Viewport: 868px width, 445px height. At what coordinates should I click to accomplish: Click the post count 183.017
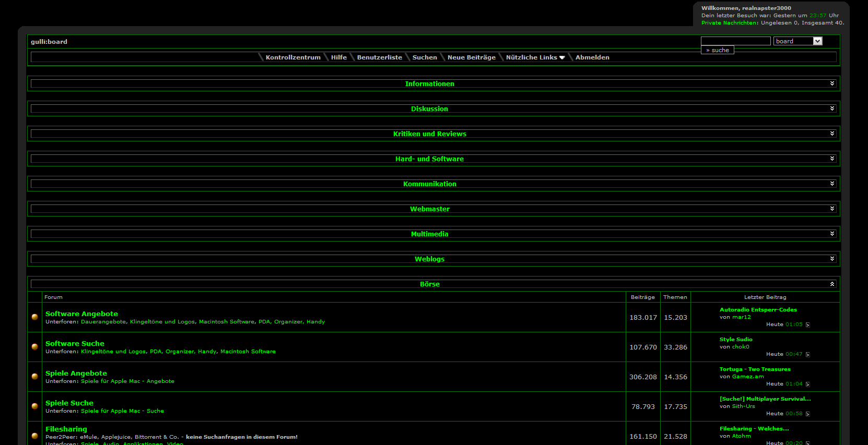coord(643,318)
